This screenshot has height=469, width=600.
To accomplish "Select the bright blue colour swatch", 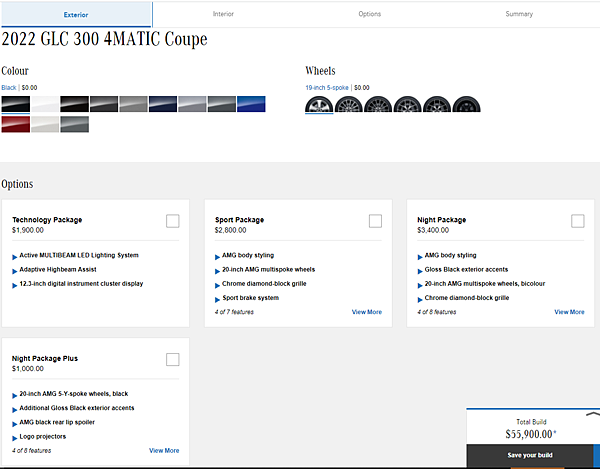I will [x=251, y=104].
